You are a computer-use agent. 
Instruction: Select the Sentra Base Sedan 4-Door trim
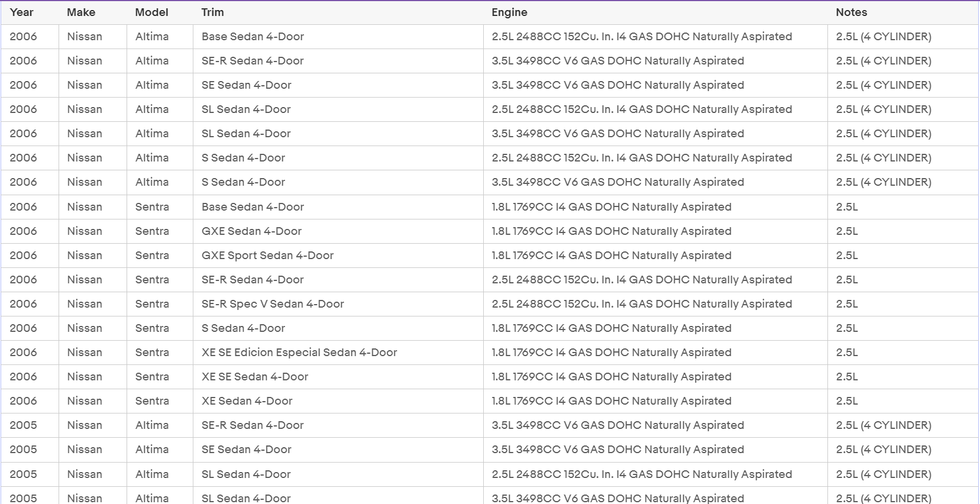click(338, 207)
